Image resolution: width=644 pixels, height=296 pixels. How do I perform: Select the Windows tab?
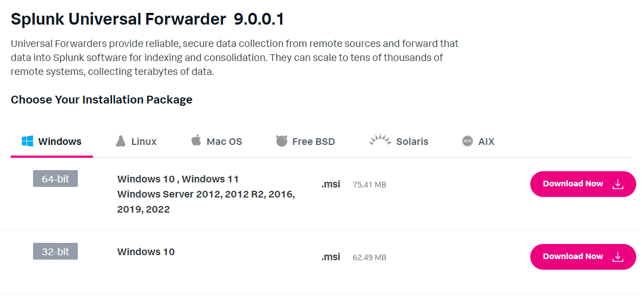coord(52,142)
